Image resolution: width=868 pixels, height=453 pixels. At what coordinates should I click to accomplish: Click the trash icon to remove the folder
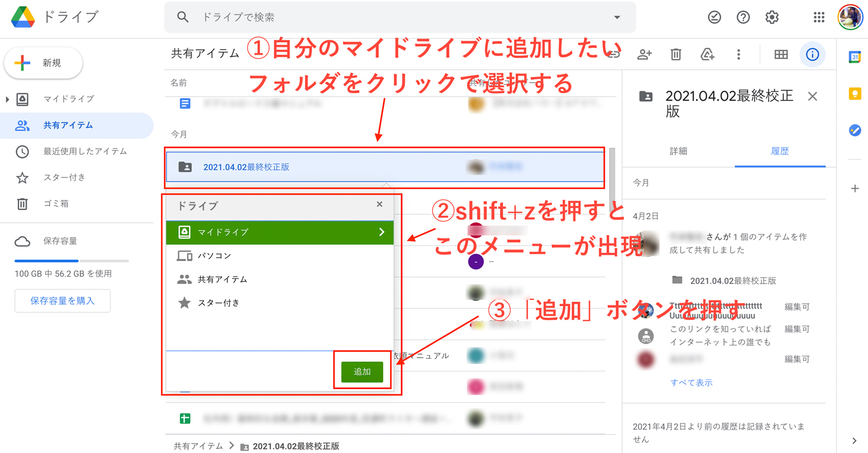[x=675, y=54]
